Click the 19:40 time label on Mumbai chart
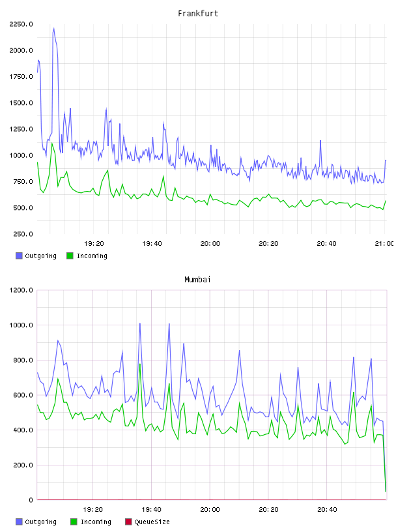Image resolution: width=396 pixels, height=532 pixels. 151,510
